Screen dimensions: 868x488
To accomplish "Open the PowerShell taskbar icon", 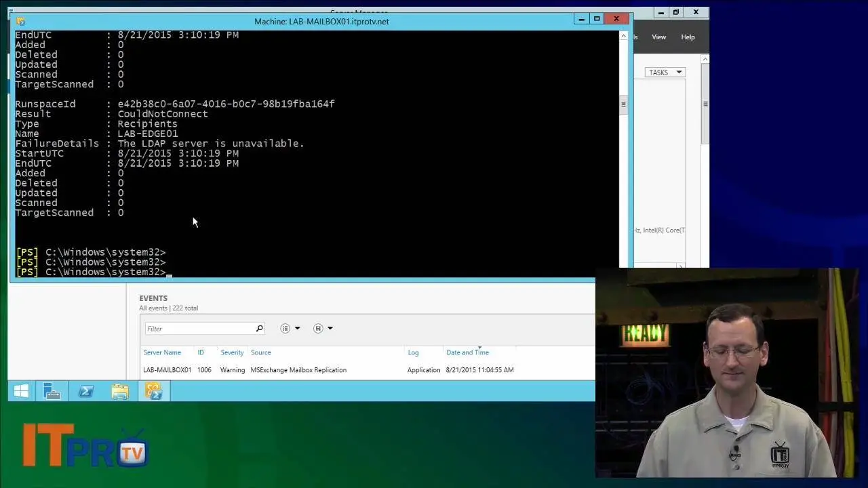I will coord(86,391).
